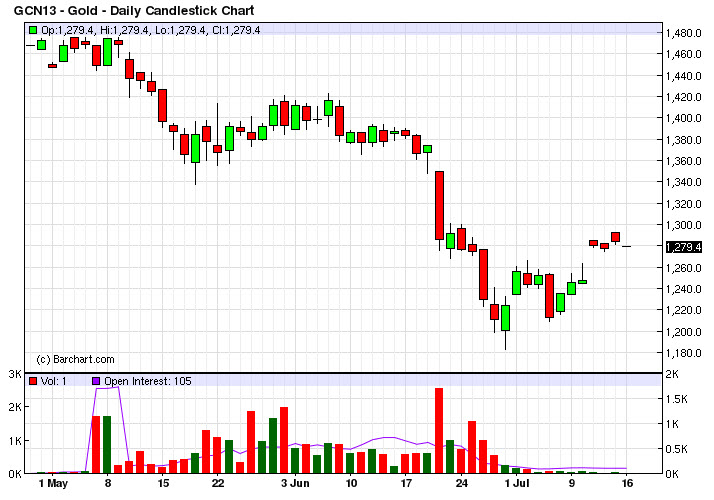Click the 1,260.0 price axis label
Viewport: 714px width, 500px height.
coord(683,268)
